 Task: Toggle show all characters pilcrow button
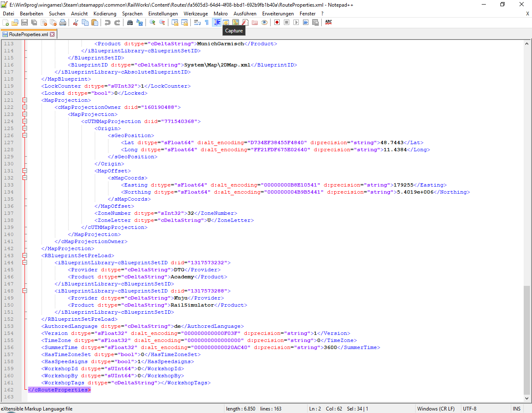click(207, 22)
